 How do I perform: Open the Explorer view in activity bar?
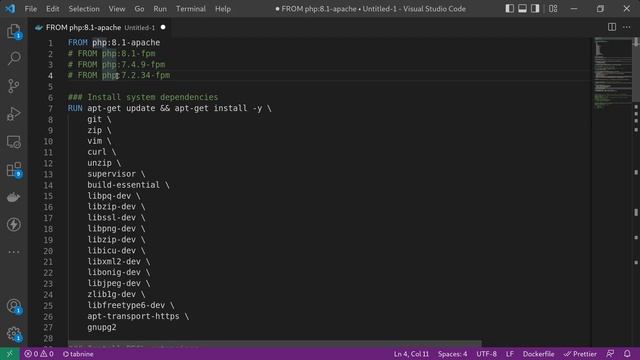point(14,31)
